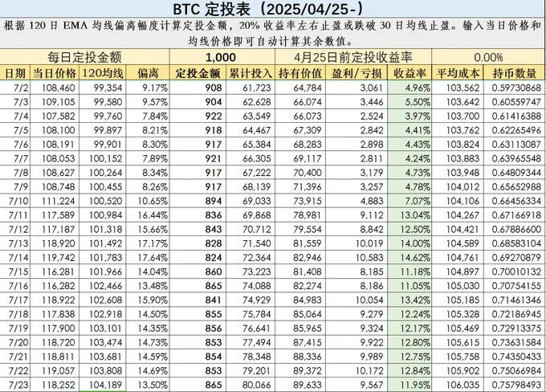Select invest amount cell 922

click(198, 116)
